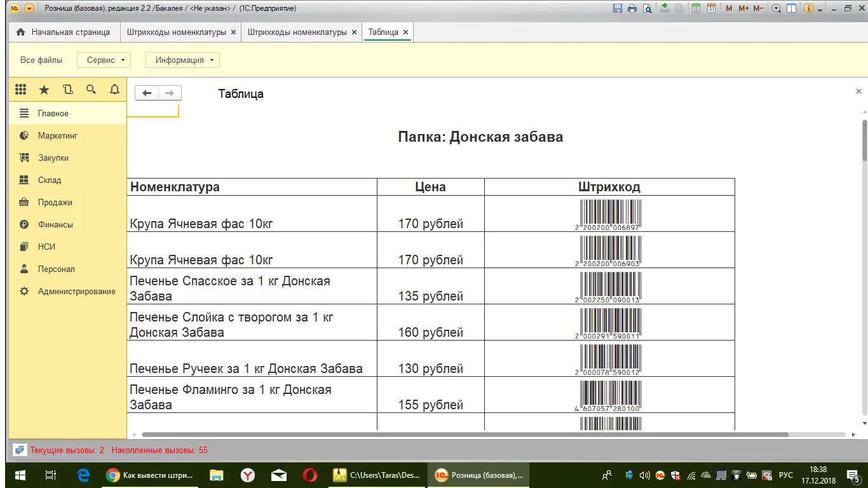Click the M- memory subtract button

click(758, 8)
